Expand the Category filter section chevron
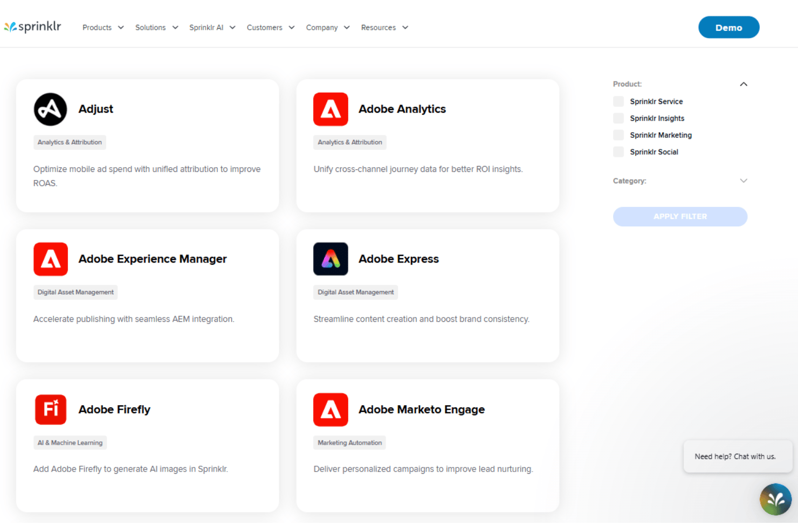Image resolution: width=798 pixels, height=532 pixels. (x=744, y=181)
